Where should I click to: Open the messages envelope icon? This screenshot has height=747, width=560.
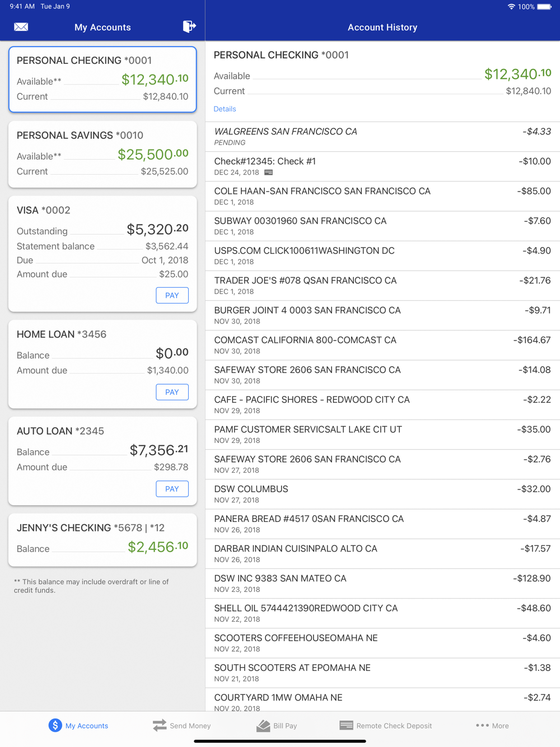pyautogui.click(x=21, y=27)
